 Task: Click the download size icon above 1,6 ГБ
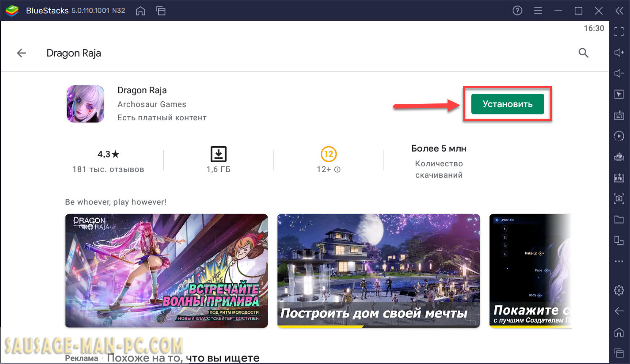[218, 154]
